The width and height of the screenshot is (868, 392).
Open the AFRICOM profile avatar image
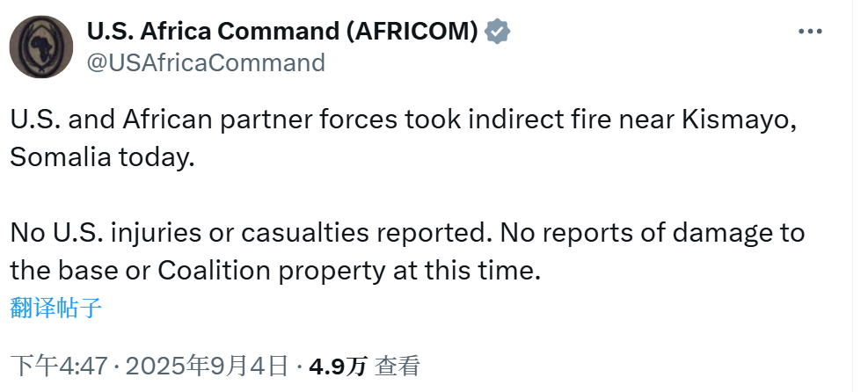41,47
